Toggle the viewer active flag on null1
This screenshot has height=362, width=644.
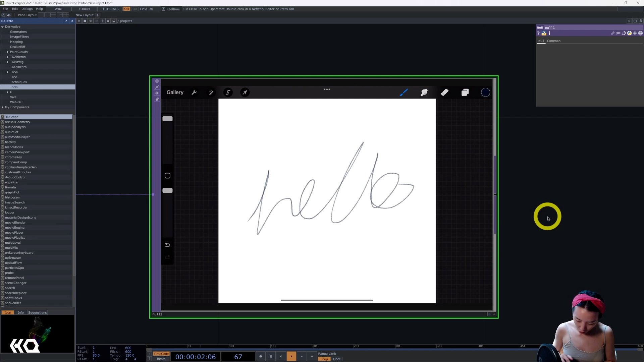pos(494,314)
